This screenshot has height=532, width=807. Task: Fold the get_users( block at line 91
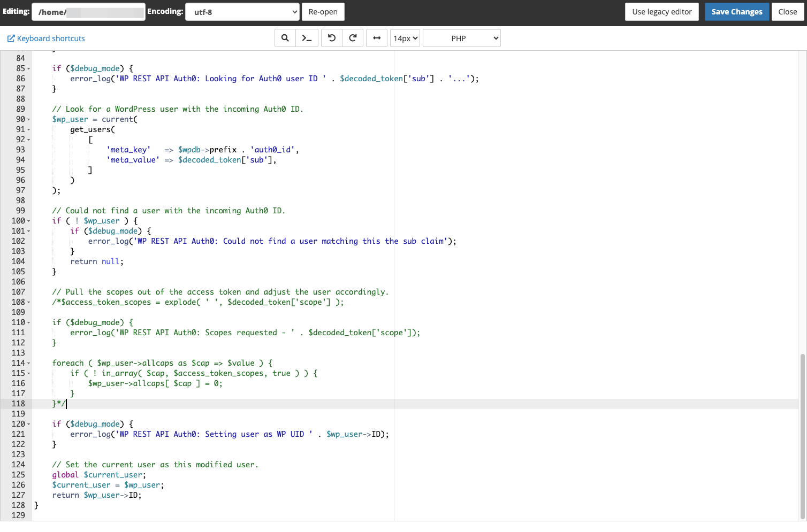(29, 129)
